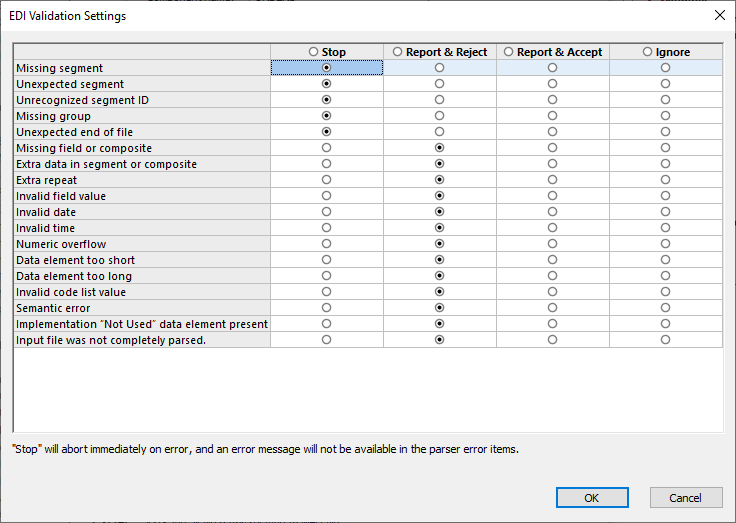Click the OK button
Image resolution: width=736 pixels, height=523 pixels.
click(592, 498)
